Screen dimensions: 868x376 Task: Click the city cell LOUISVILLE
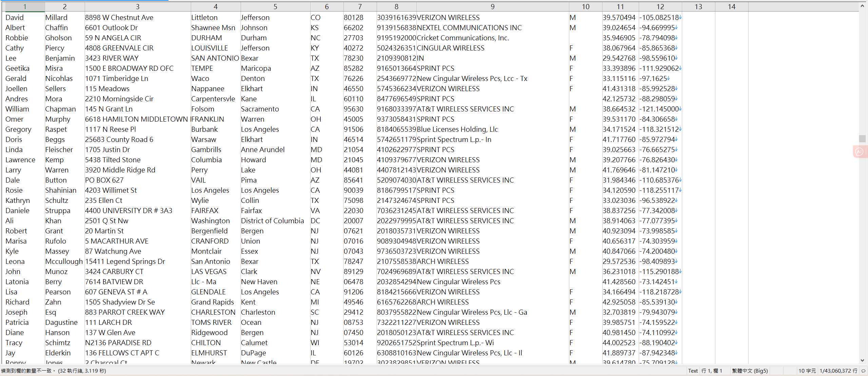[210, 48]
